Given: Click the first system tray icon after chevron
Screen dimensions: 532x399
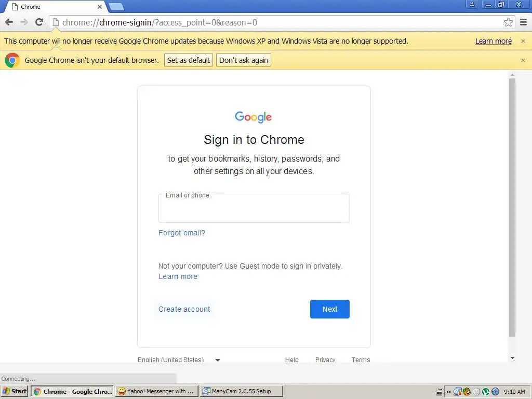Looking at the screenshot, I should (458, 392).
